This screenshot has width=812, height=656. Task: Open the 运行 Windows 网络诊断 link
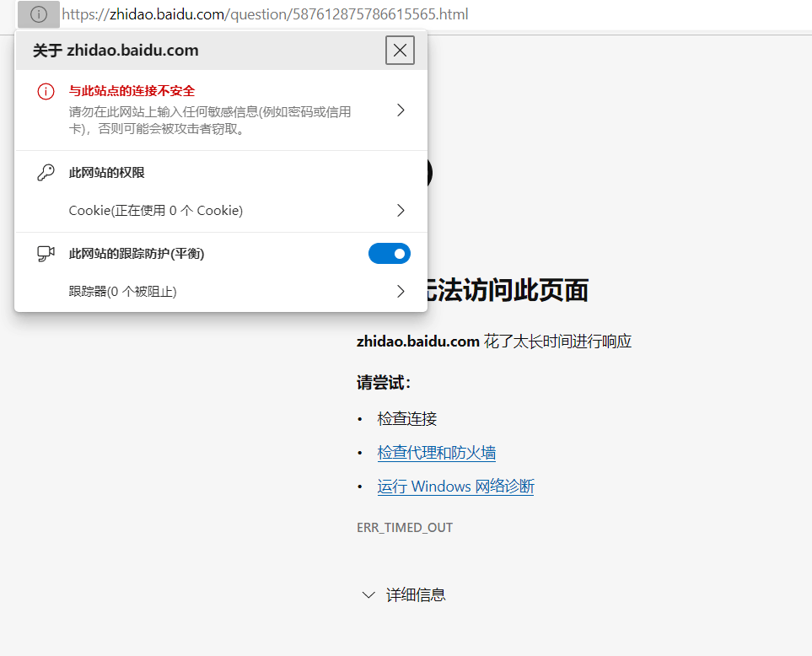pyautogui.click(x=455, y=487)
